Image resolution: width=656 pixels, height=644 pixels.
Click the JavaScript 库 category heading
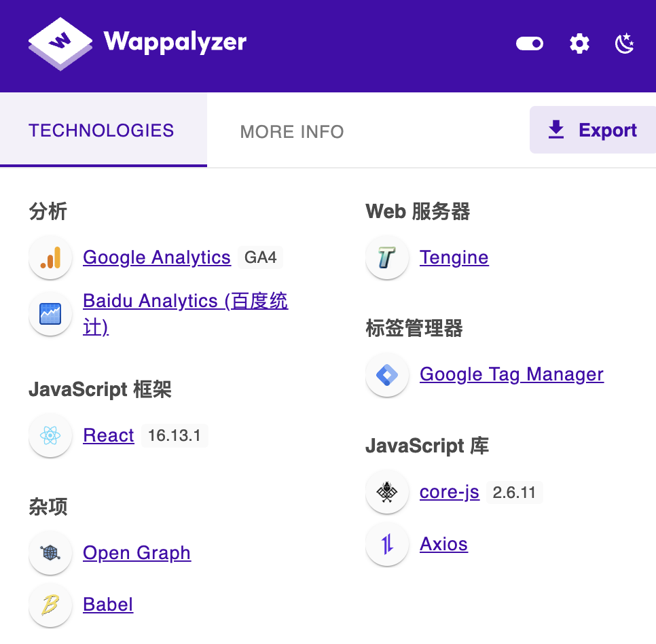pyautogui.click(x=426, y=446)
